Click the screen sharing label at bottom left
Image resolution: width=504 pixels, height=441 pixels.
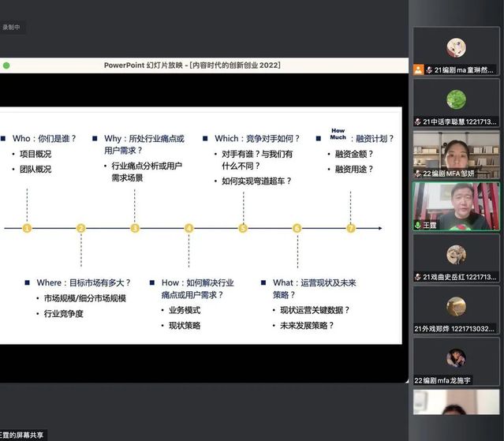click(x=24, y=435)
